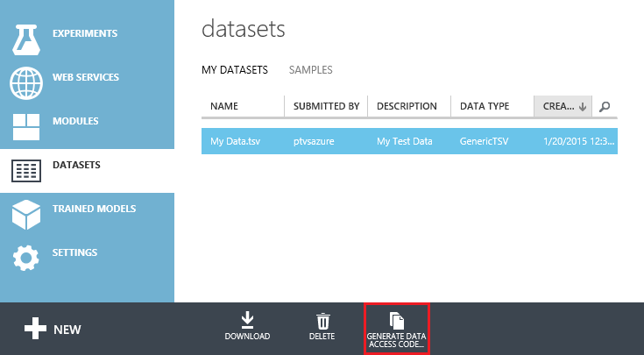Switch to the MY DATASETS tab
The width and height of the screenshot is (644, 355).
click(235, 70)
